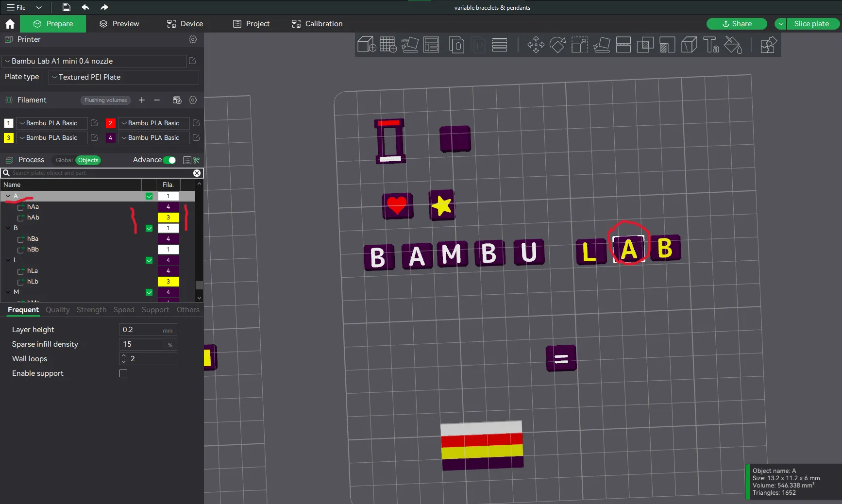The image size is (842, 504).
Task: Toggle the Advance switch off
Action: 169,160
